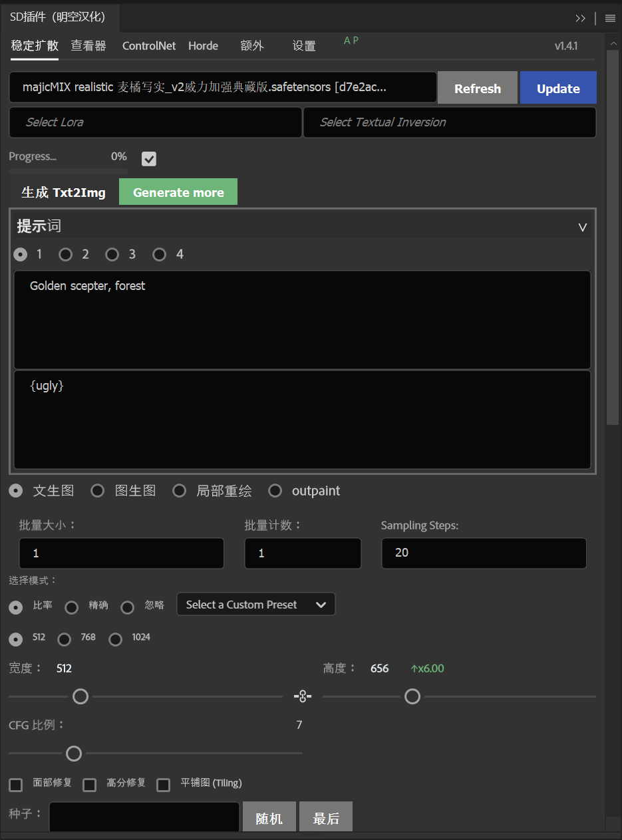The image size is (622, 840).
Task: Click the chain link icon between width and height sliders
Action: pos(303,696)
